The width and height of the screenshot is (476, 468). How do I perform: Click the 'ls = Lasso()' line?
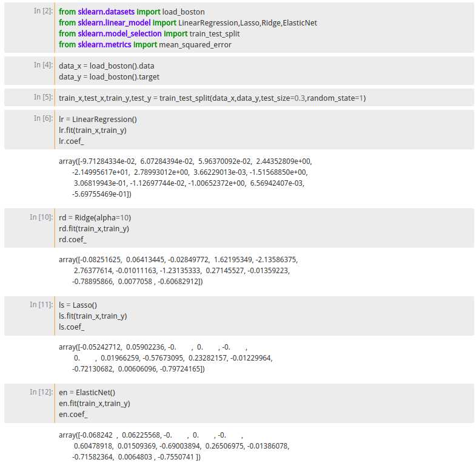tap(78, 305)
